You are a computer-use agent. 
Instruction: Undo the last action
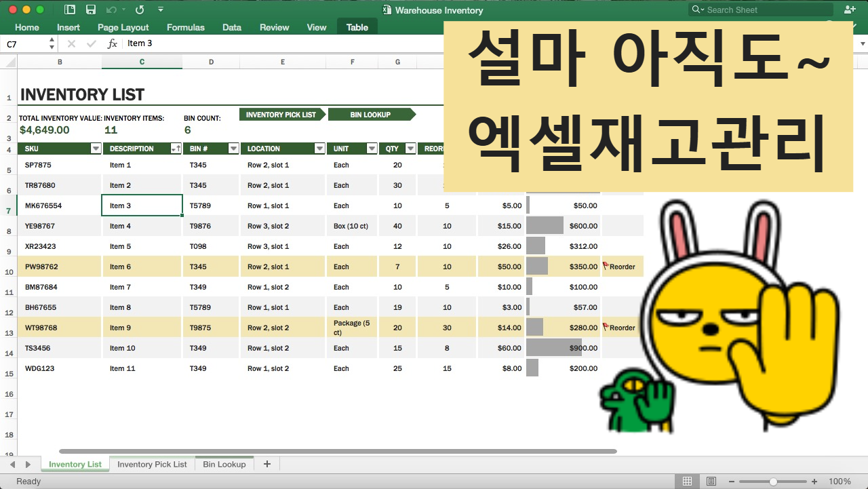111,9
